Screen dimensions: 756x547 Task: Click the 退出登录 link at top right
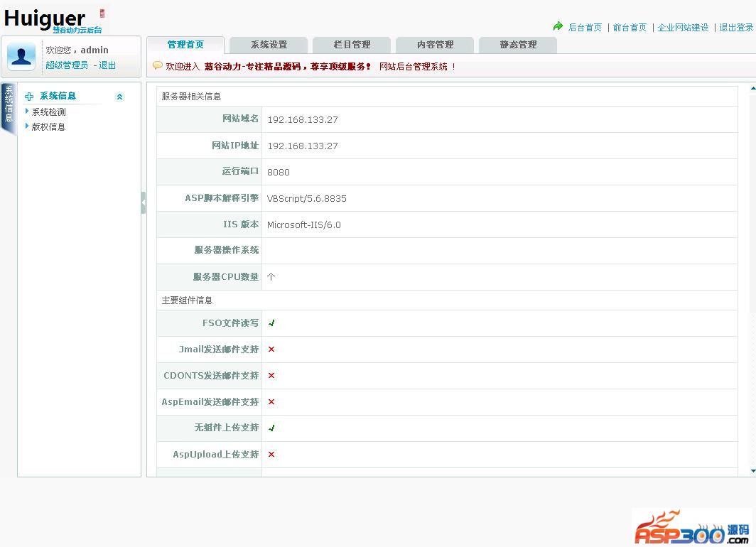pyautogui.click(x=735, y=28)
